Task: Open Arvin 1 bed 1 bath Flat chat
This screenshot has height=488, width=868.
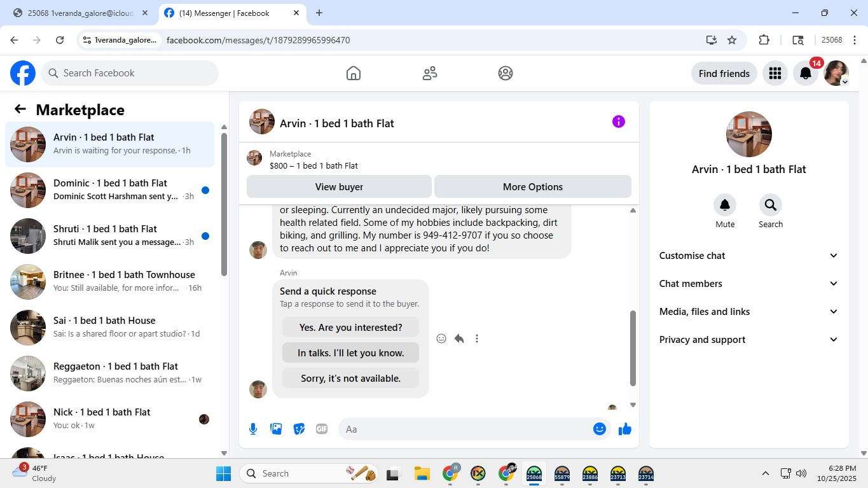Action: 110,144
